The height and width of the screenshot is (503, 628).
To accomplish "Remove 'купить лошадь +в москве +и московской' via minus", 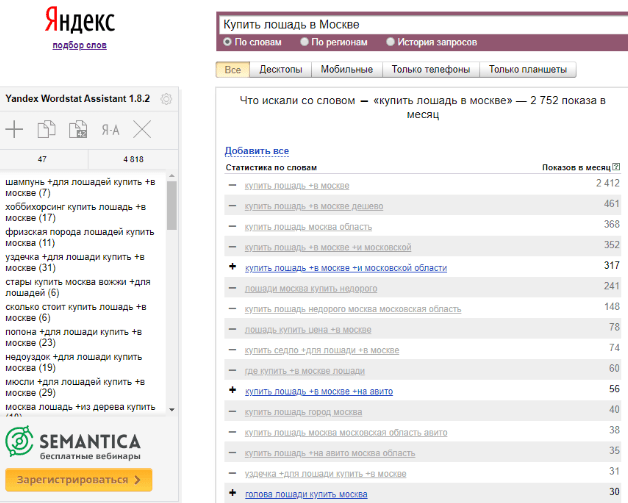I will (x=232, y=247).
